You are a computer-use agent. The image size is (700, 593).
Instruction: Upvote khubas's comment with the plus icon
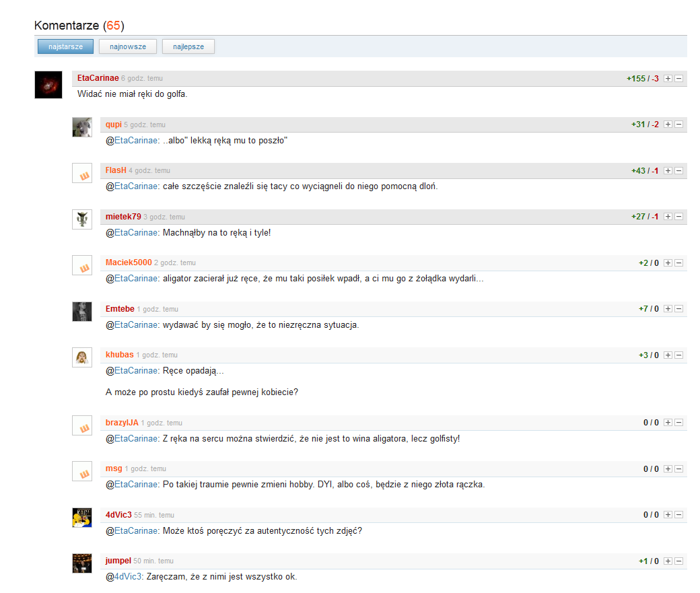click(667, 355)
